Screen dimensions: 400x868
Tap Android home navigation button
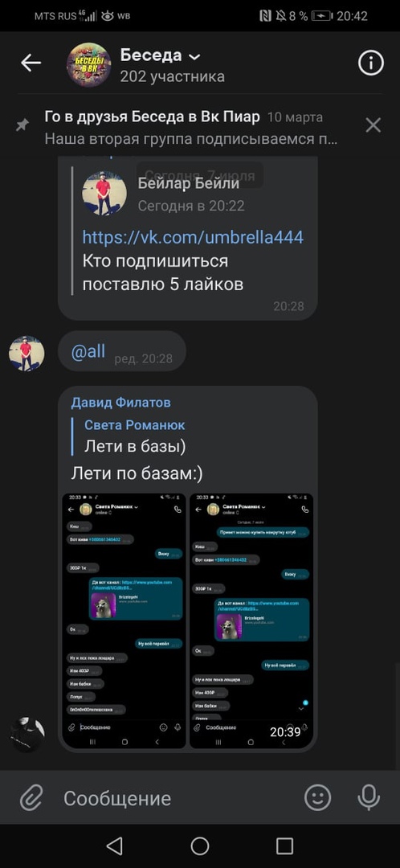tap(200, 845)
